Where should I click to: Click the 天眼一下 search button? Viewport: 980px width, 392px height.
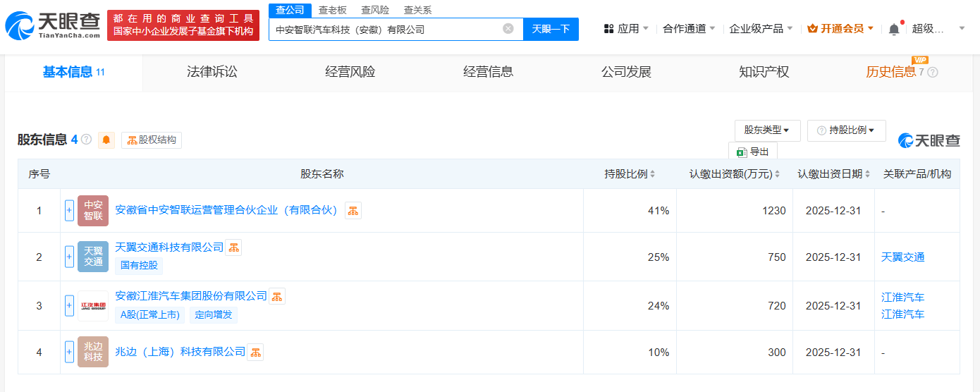(551, 29)
